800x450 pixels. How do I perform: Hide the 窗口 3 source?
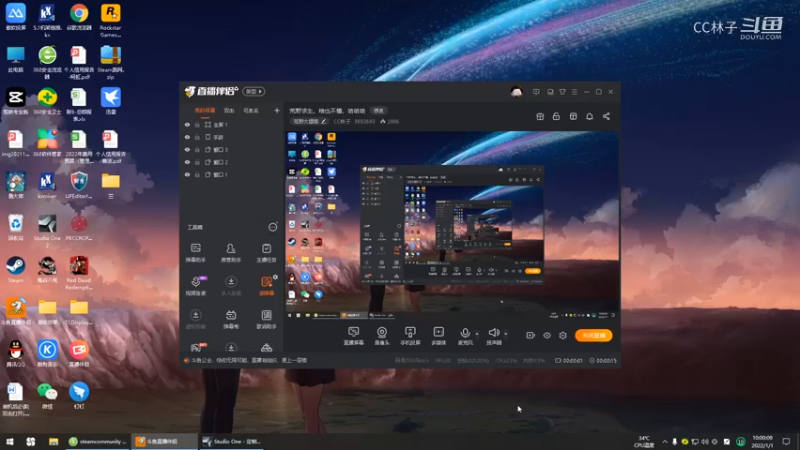coord(187,149)
